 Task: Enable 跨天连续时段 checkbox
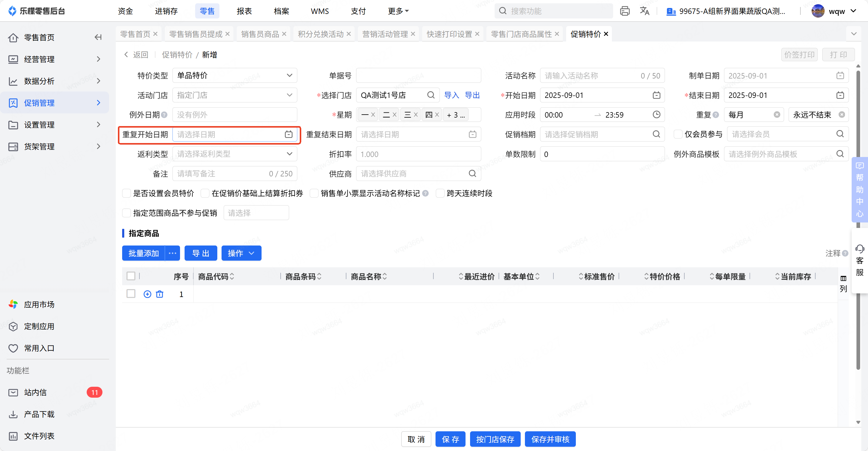440,193
